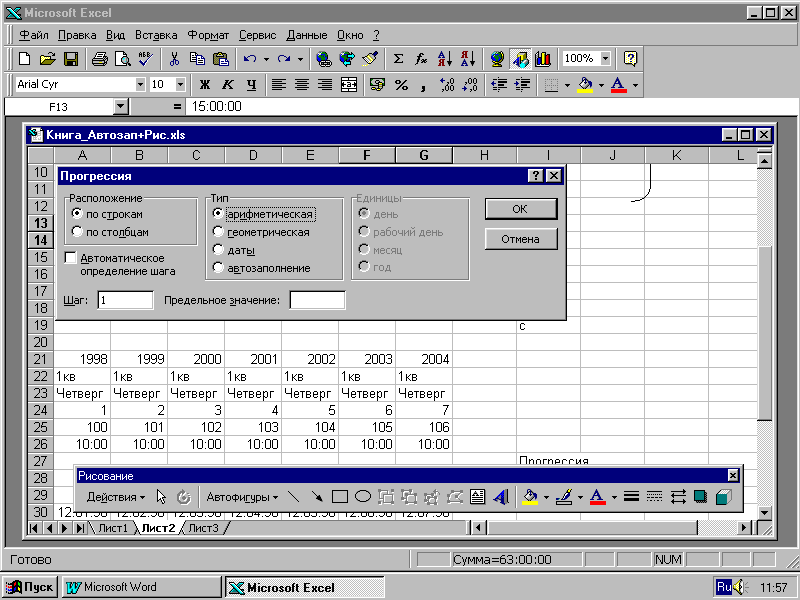Open the Файл menu

click(x=34, y=35)
